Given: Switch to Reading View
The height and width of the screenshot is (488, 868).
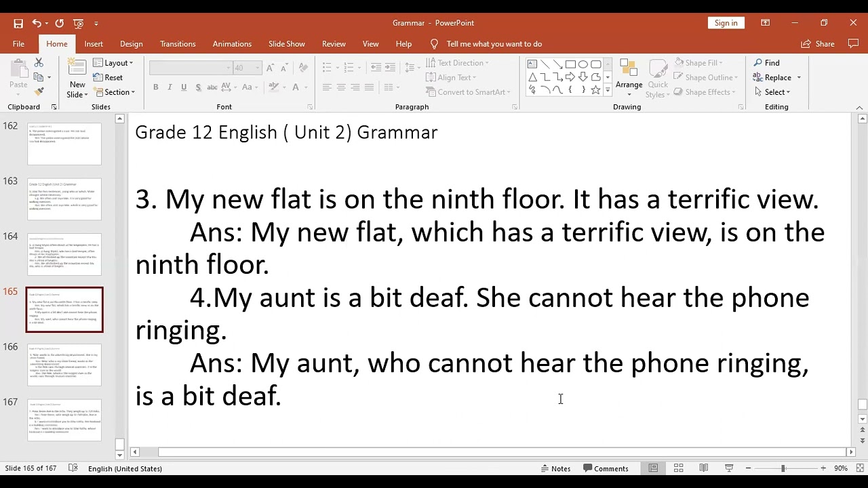Looking at the screenshot, I should coord(704,468).
